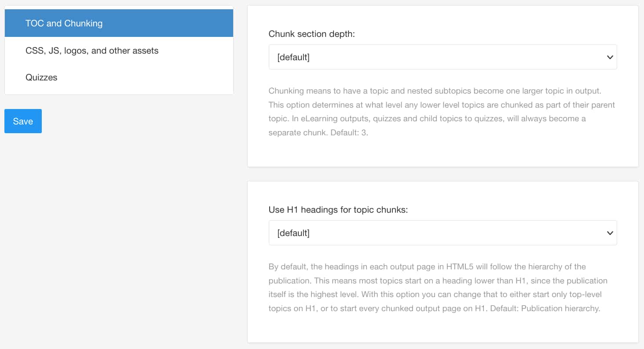Click the [default] value in Chunk section depth
The height and width of the screenshot is (349, 644).
293,57
